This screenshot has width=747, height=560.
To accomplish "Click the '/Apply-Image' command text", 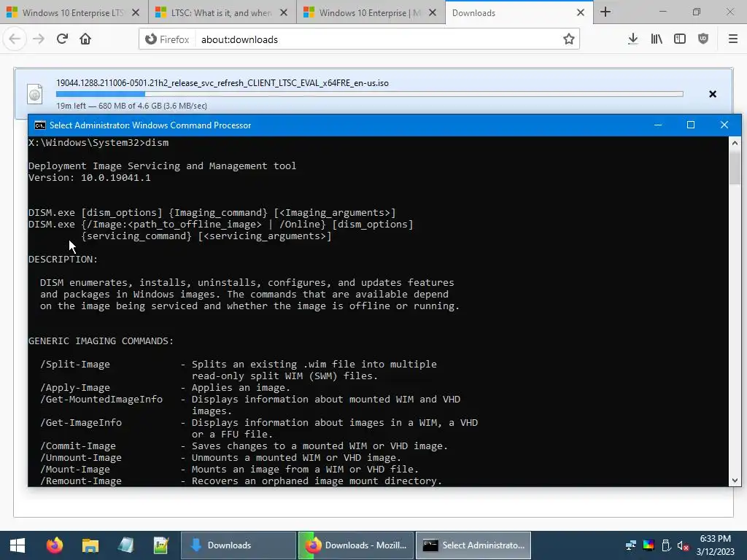I will click(75, 388).
